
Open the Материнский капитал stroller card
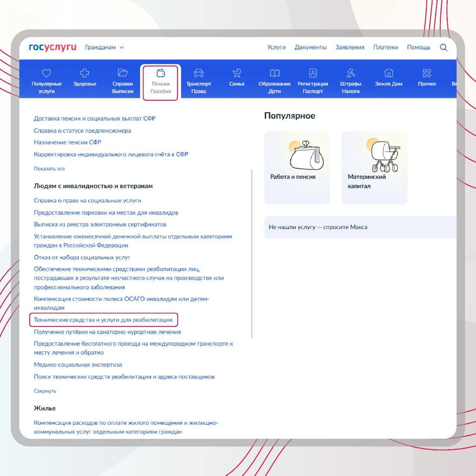(374, 168)
